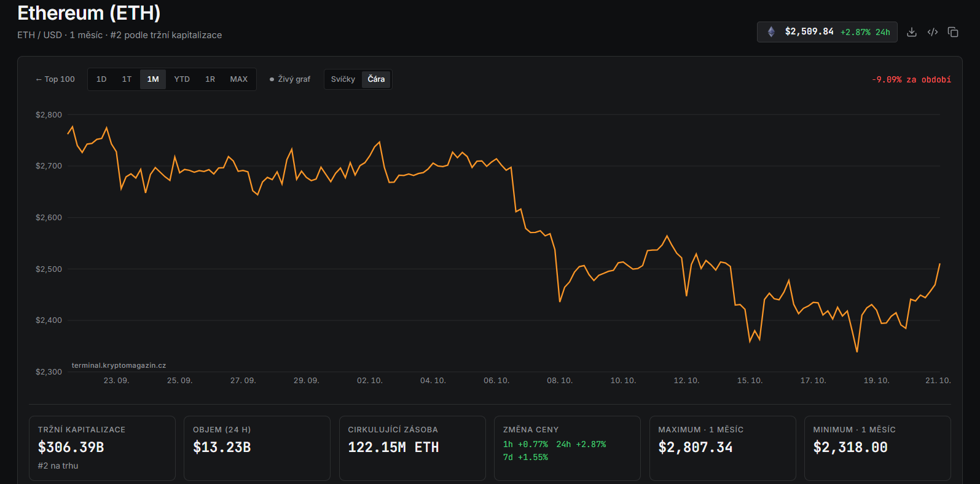
Task: Click the $2,318.00 monthly minimum value
Action: (x=850, y=447)
